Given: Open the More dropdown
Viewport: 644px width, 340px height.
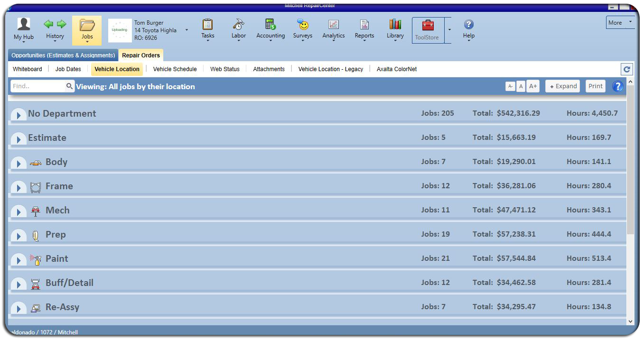Looking at the screenshot, I should (x=620, y=22).
